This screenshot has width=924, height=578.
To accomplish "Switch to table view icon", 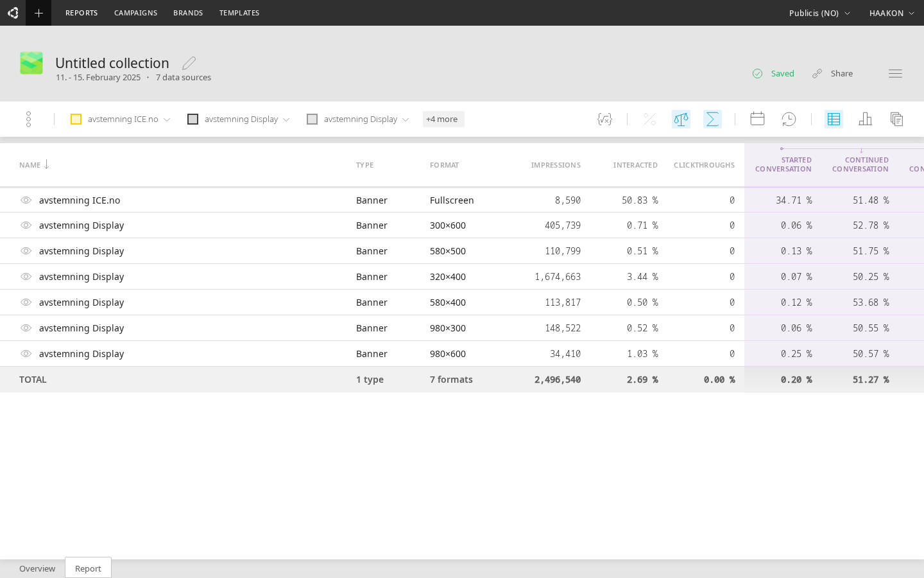I will (834, 119).
